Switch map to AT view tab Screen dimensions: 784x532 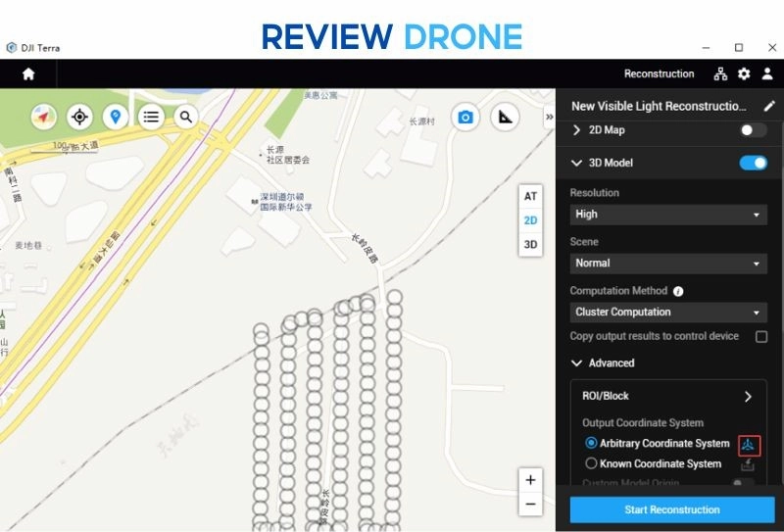530,196
